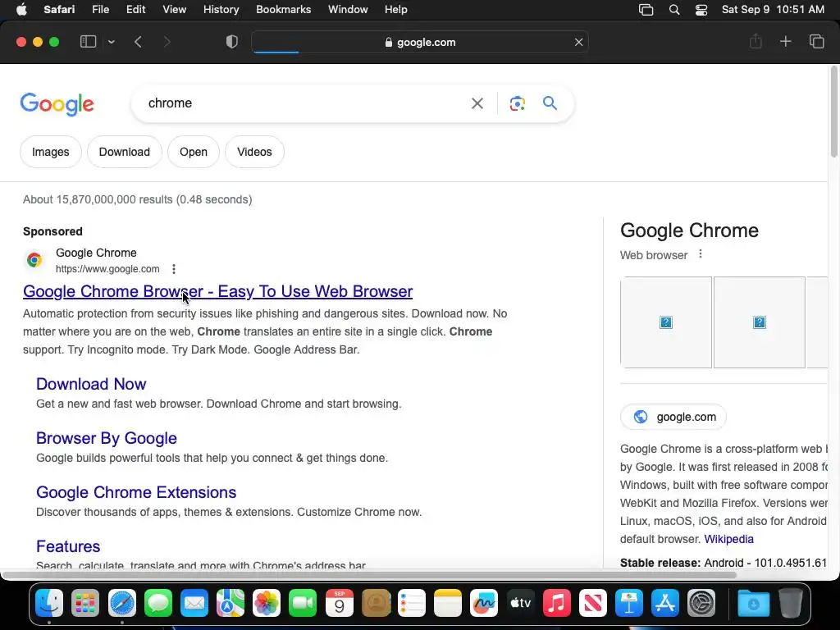The width and height of the screenshot is (840, 630).
Task: Open second Google Chrome panel image thumbnail
Action: pos(759,322)
